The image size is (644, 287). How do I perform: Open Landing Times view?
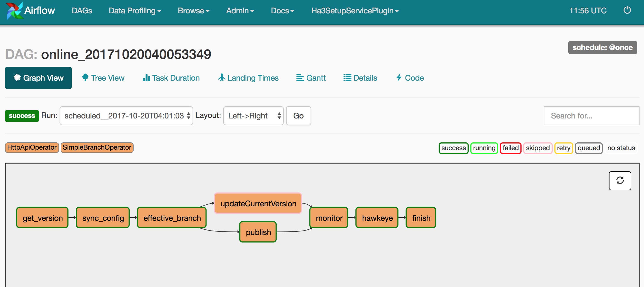[x=248, y=78]
